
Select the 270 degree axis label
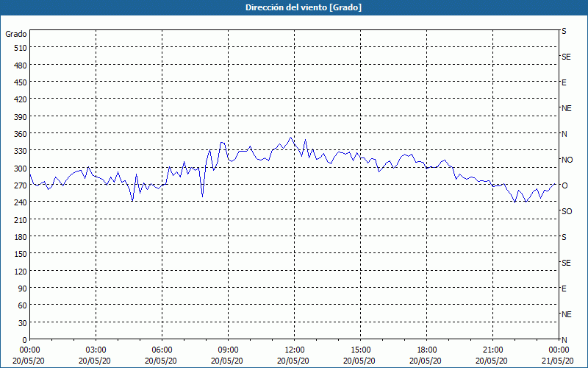coord(21,186)
